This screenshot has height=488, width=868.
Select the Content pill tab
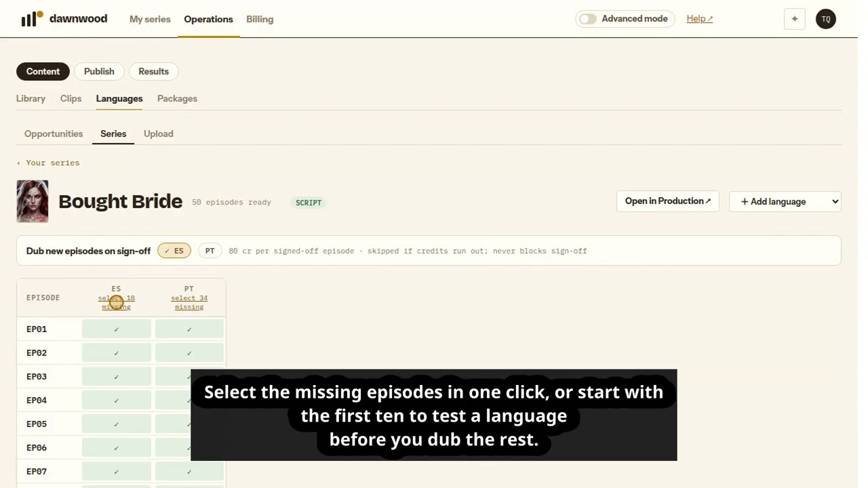(x=43, y=71)
